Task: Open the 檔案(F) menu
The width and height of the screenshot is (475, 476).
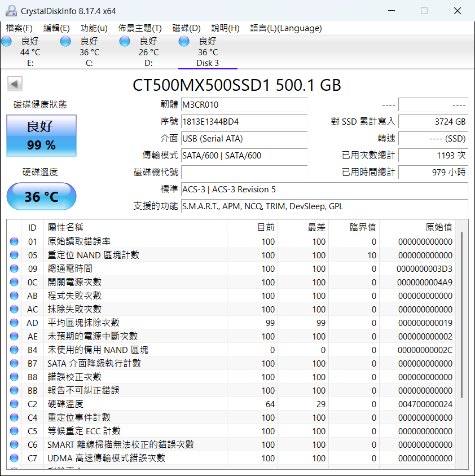Action: [x=19, y=28]
